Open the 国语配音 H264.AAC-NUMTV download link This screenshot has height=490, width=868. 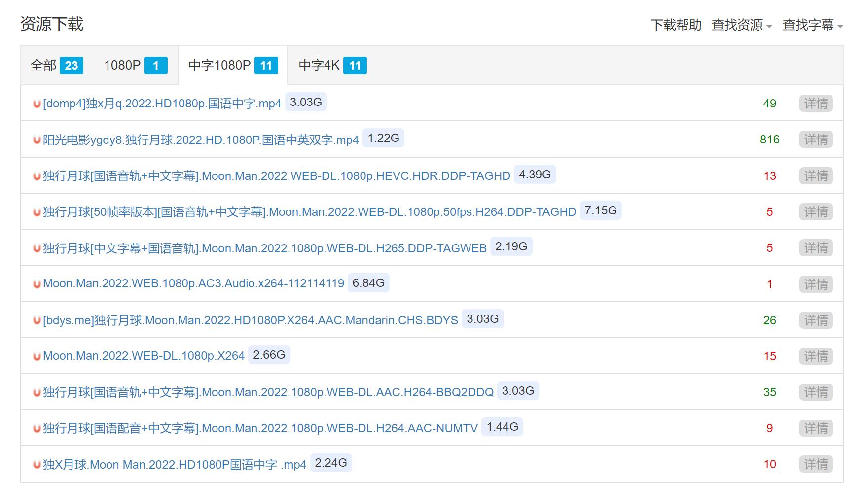click(260, 428)
